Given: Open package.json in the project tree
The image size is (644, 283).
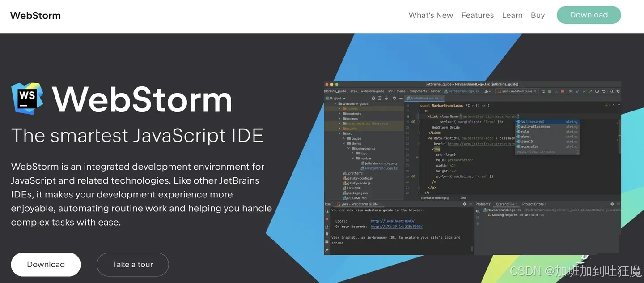Looking at the screenshot, I should [x=355, y=193].
